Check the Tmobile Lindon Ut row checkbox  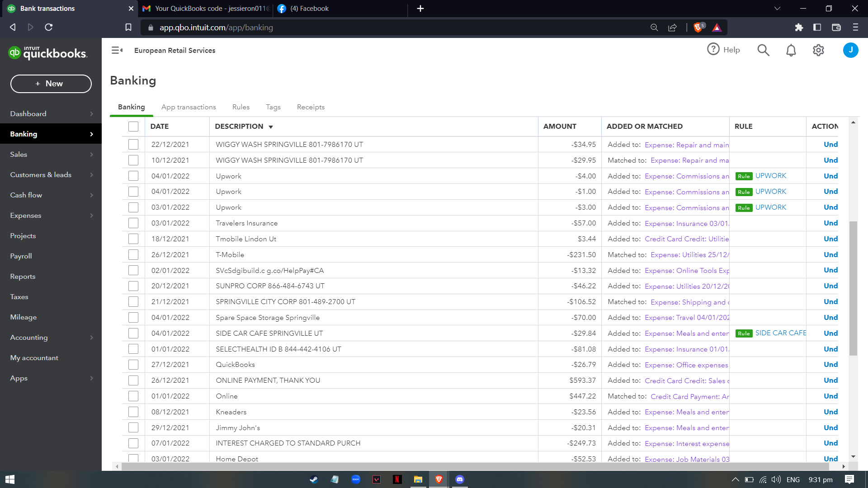pos(133,239)
